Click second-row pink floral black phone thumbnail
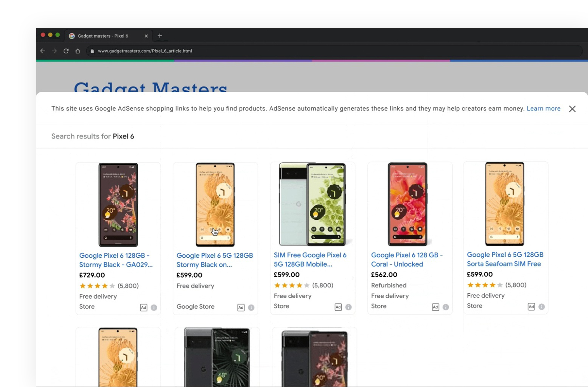Viewport: 588px width, 387px height. pos(314,358)
